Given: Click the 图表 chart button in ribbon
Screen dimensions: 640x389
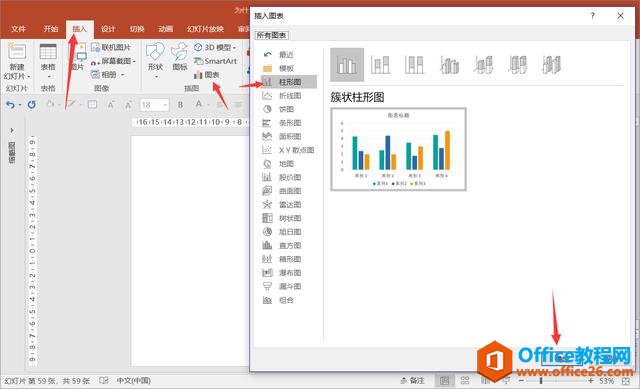Looking at the screenshot, I should pos(207,75).
